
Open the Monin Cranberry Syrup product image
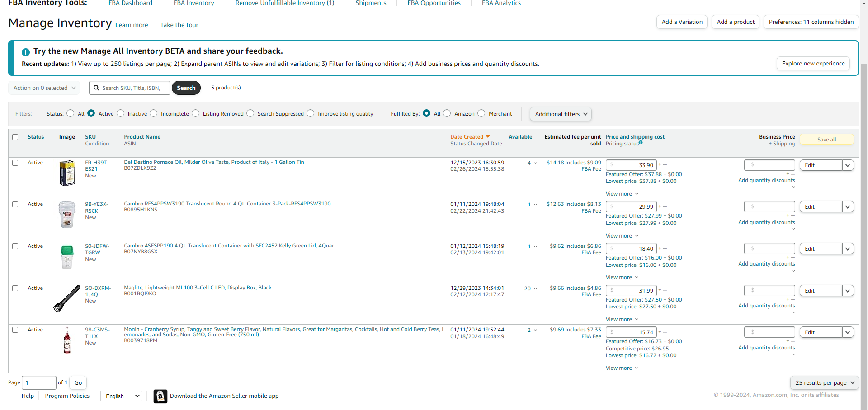pyautogui.click(x=67, y=340)
